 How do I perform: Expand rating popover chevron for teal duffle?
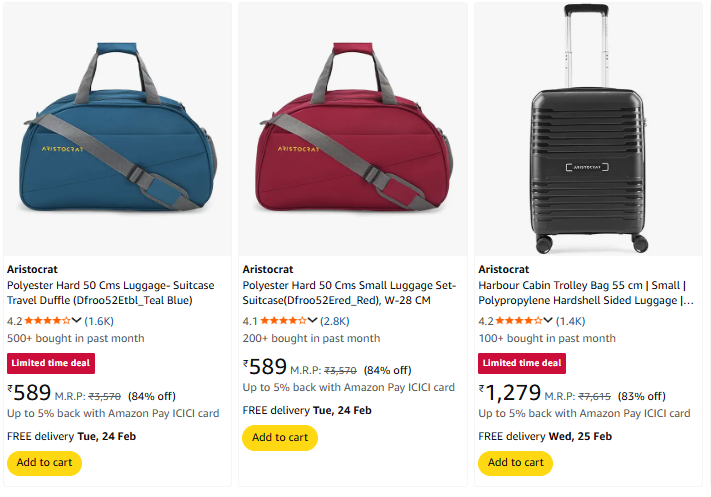78,321
